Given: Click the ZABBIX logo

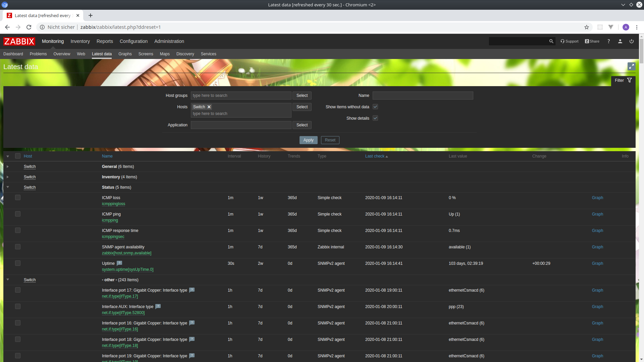Looking at the screenshot, I should point(19,41).
